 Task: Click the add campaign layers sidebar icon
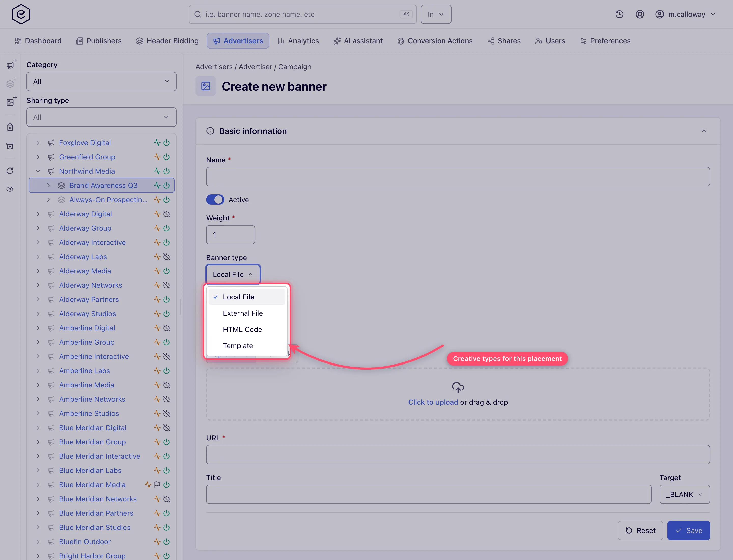(x=11, y=83)
